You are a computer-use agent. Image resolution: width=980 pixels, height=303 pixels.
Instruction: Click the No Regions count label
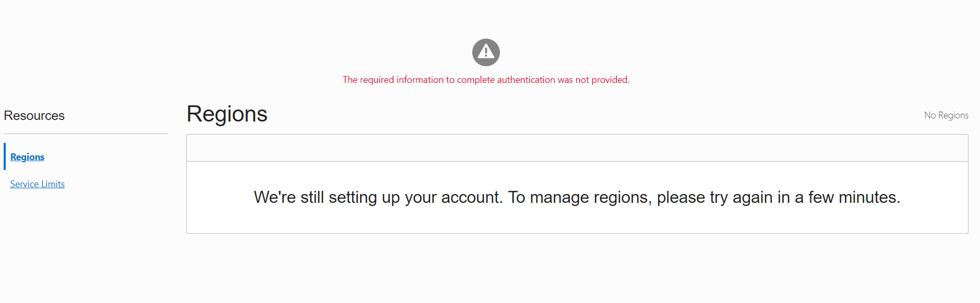coord(946,115)
